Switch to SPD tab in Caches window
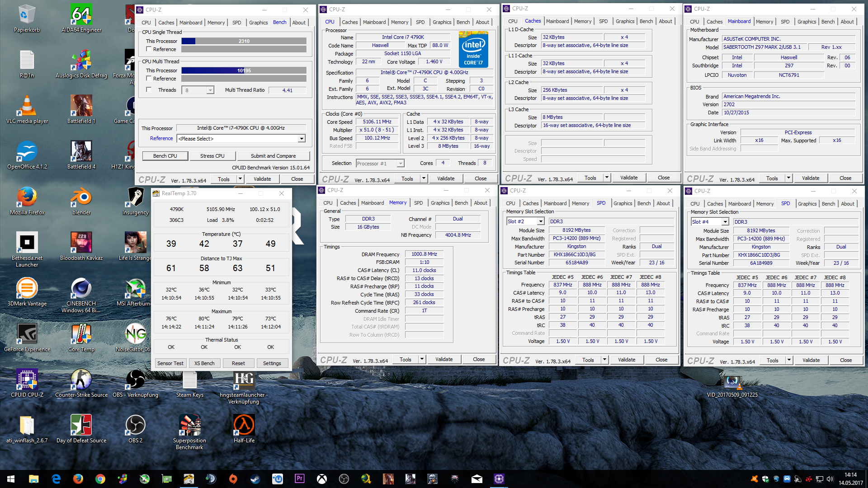The image size is (868, 488). click(x=603, y=21)
